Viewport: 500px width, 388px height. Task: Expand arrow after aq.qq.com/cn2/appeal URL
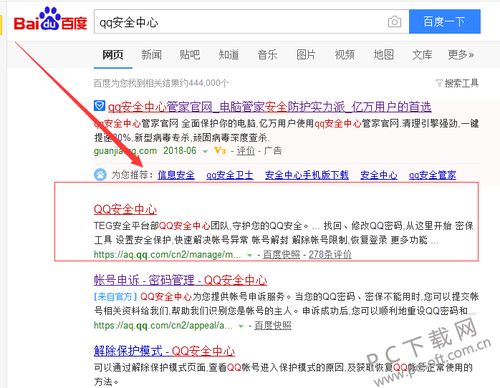(x=241, y=326)
